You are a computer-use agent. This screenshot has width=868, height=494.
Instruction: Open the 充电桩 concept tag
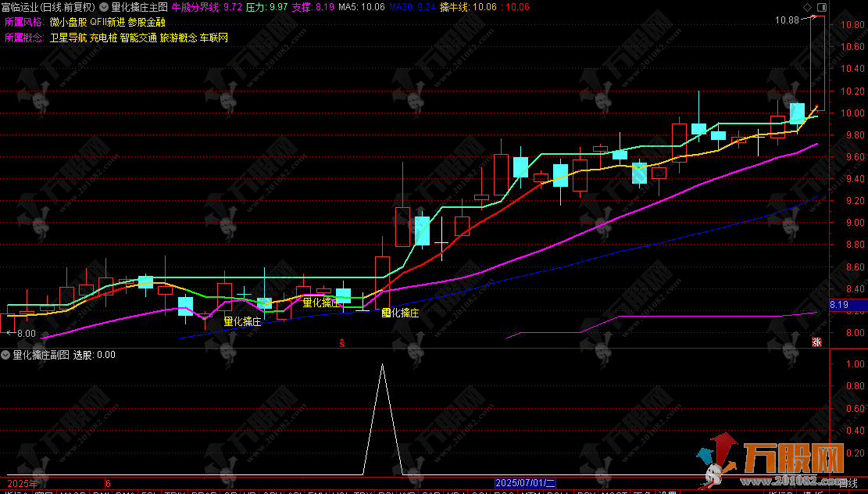pos(103,38)
